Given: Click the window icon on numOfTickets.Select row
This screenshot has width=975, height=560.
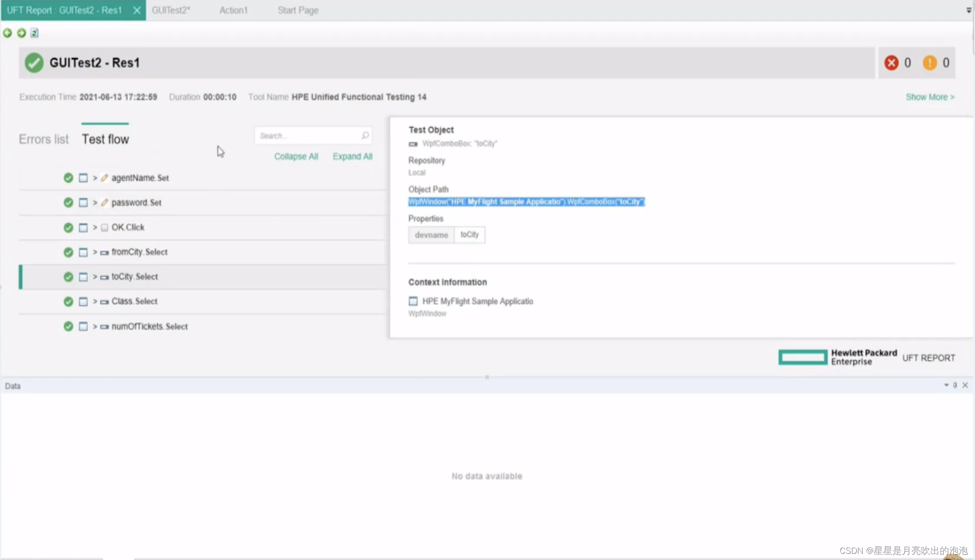Looking at the screenshot, I should 83,326.
